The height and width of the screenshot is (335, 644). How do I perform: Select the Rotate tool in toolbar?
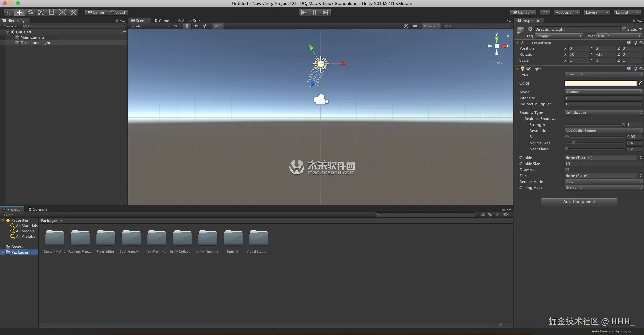(x=30, y=12)
